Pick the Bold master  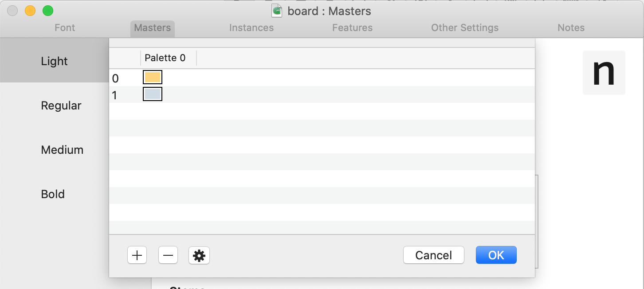[53, 194]
